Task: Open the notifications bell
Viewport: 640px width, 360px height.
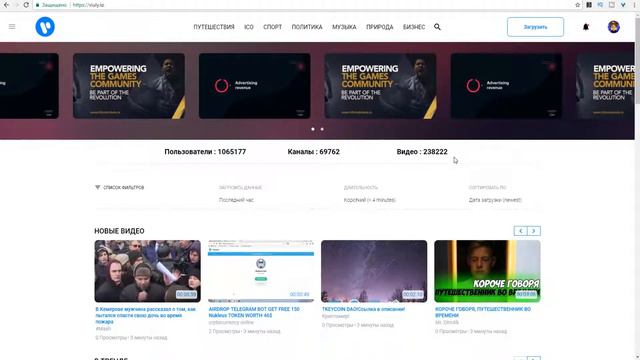Action: tap(586, 27)
